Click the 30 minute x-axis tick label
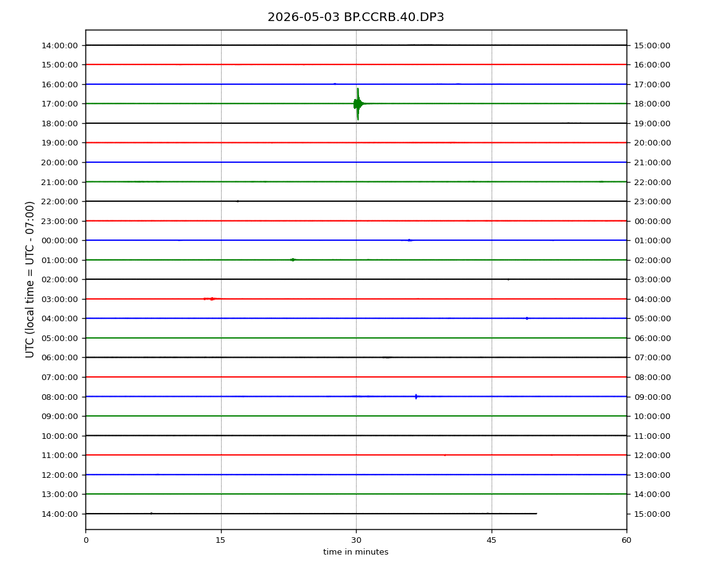Viewport: 712px width, 588px height. (356, 540)
